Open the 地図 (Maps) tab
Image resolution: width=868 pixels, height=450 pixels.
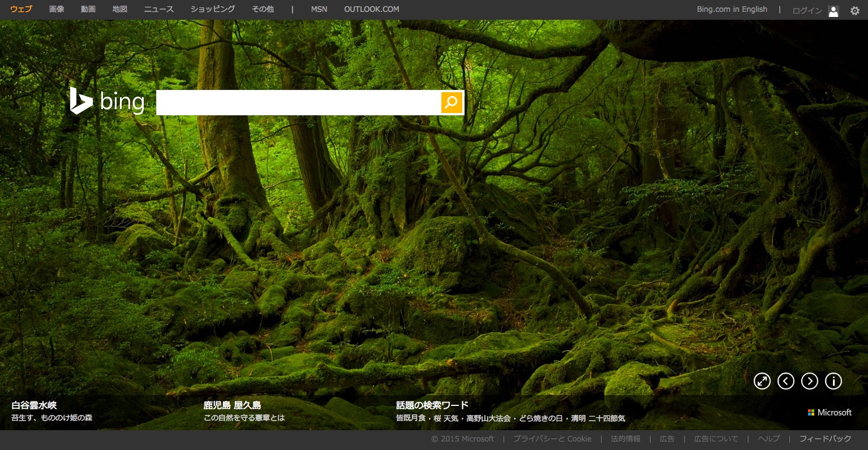120,9
